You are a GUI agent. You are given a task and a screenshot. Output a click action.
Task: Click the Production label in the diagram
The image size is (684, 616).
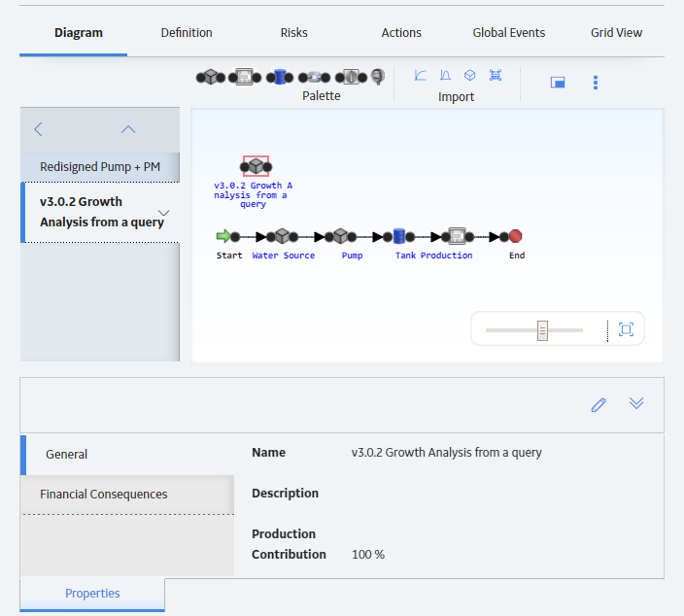click(446, 256)
